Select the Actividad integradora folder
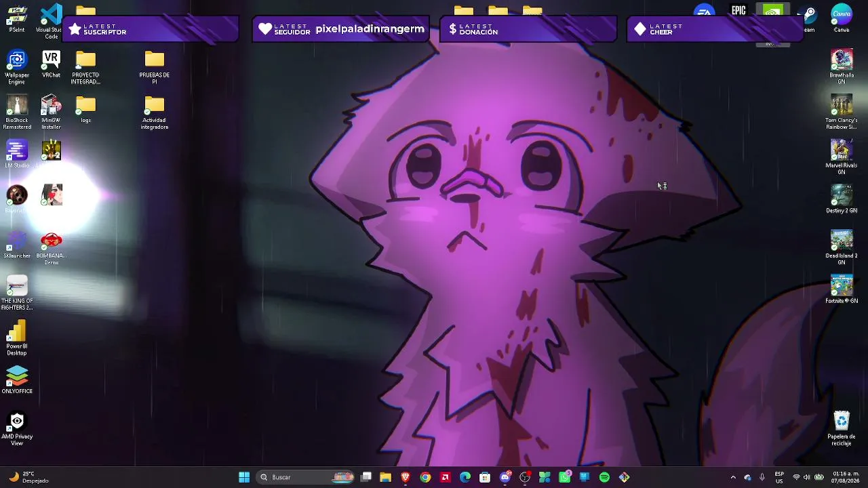The width and height of the screenshot is (868, 488). coord(154,113)
